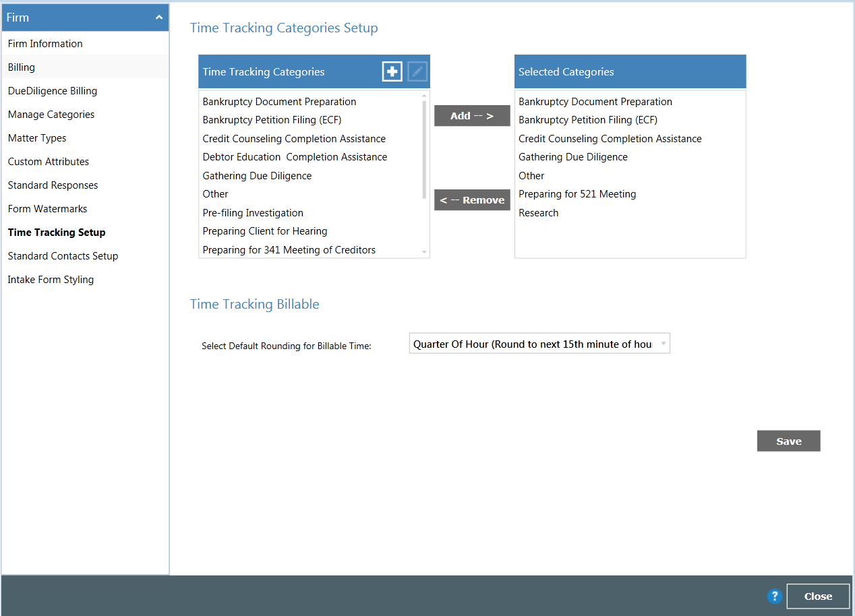Screen dimensions: 855x616
Task: Add a new time tracking category
Action: (x=392, y=71)
